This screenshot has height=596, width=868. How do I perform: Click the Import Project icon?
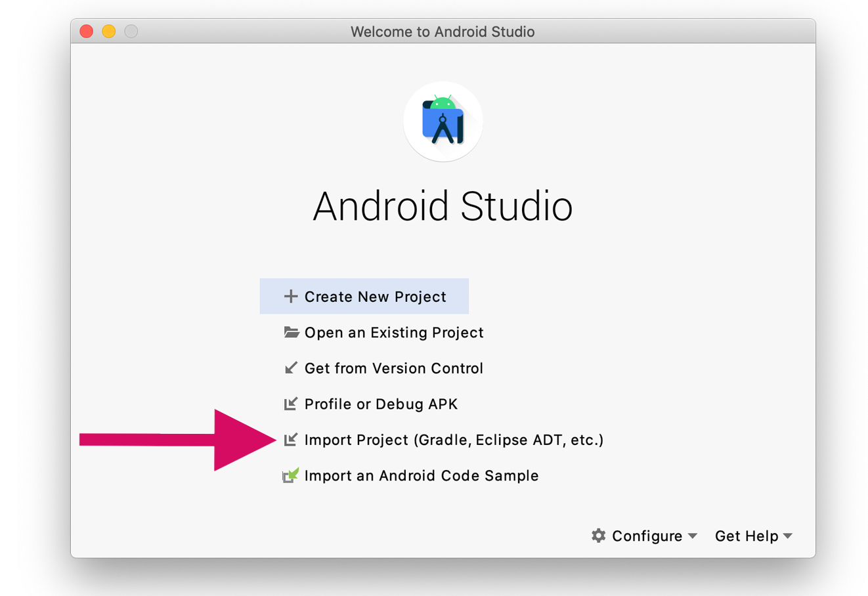[291, 440]
